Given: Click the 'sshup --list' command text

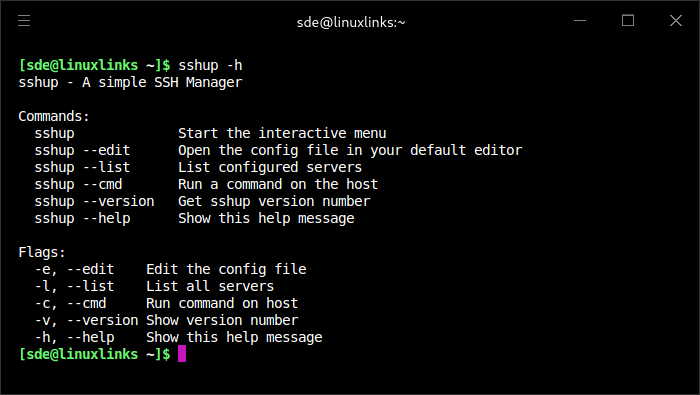Looking at the screenshot, I should (x=83, y=167).
